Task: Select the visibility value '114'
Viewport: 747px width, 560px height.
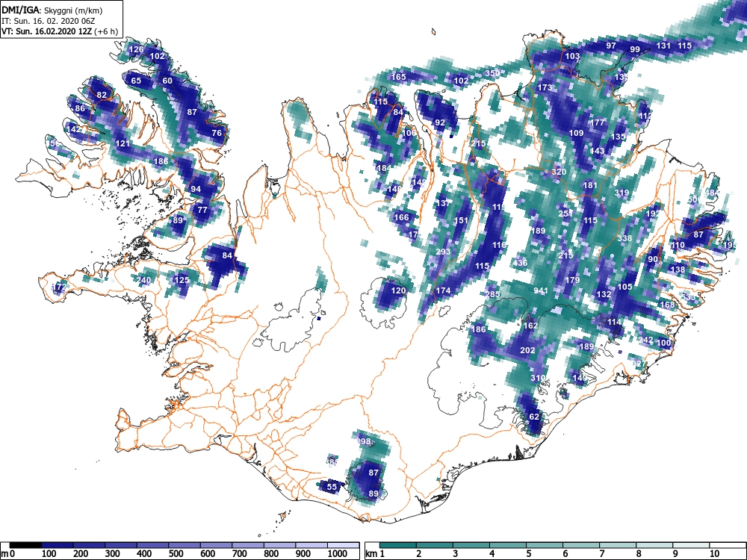Action: (x=614, y=322)
